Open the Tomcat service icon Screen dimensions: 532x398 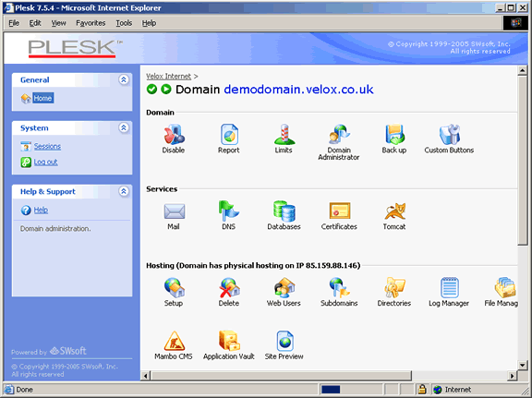(x=395, y=211)
